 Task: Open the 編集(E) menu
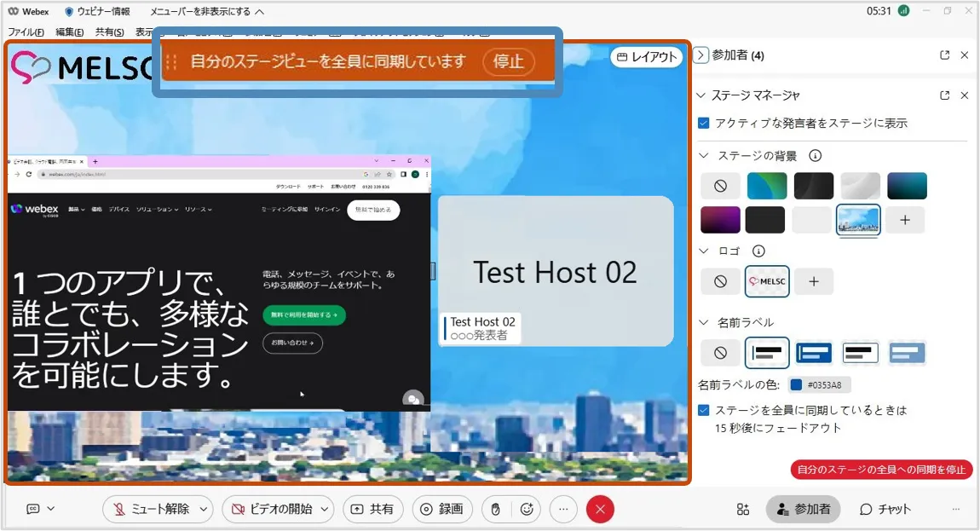pos(70,32)
